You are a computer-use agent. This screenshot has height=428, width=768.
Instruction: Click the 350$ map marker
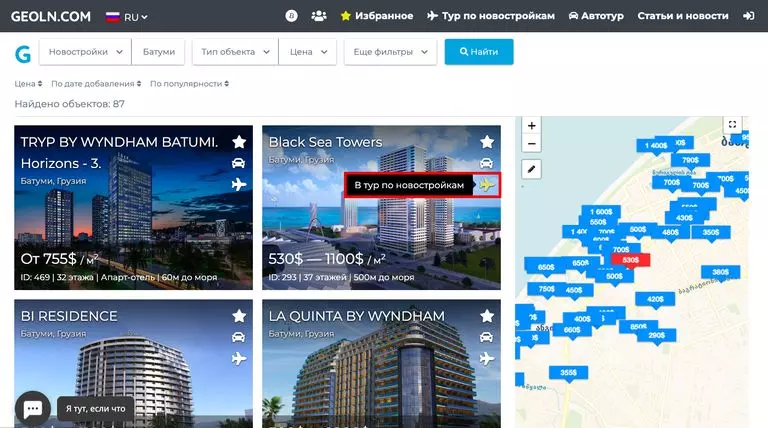(711, 233)
